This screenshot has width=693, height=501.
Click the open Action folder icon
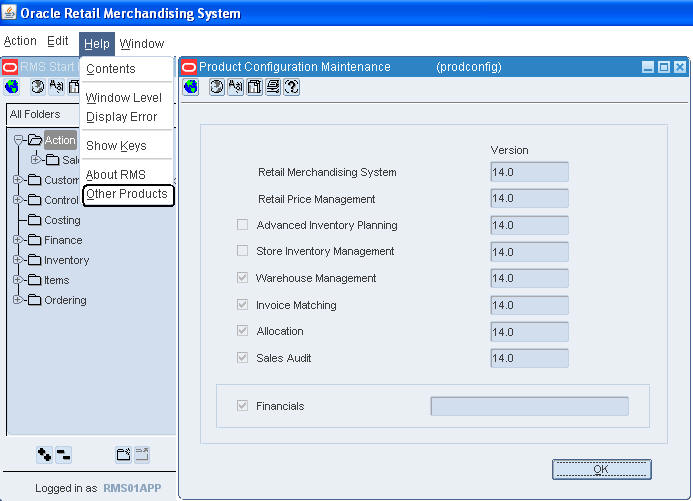pos(35,140)
